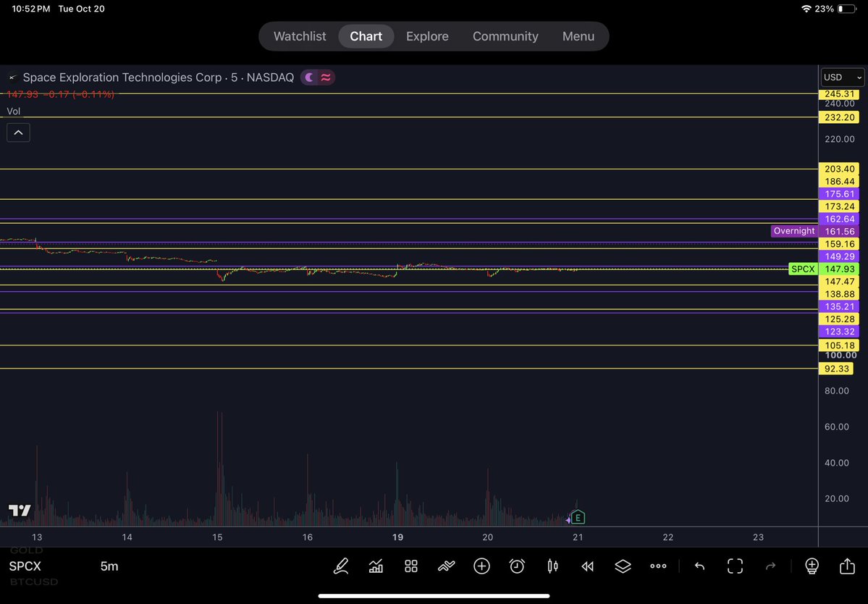Open the indicators chart icon
The image size is (868, 604).
coord(376,566)
